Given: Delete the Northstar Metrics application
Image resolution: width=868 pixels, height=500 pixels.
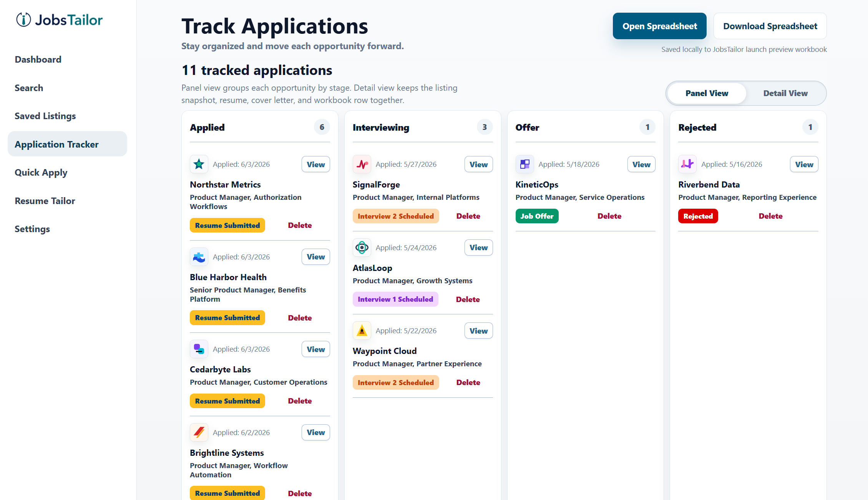Looking at the screenshot, I should [x=300, y=225].
